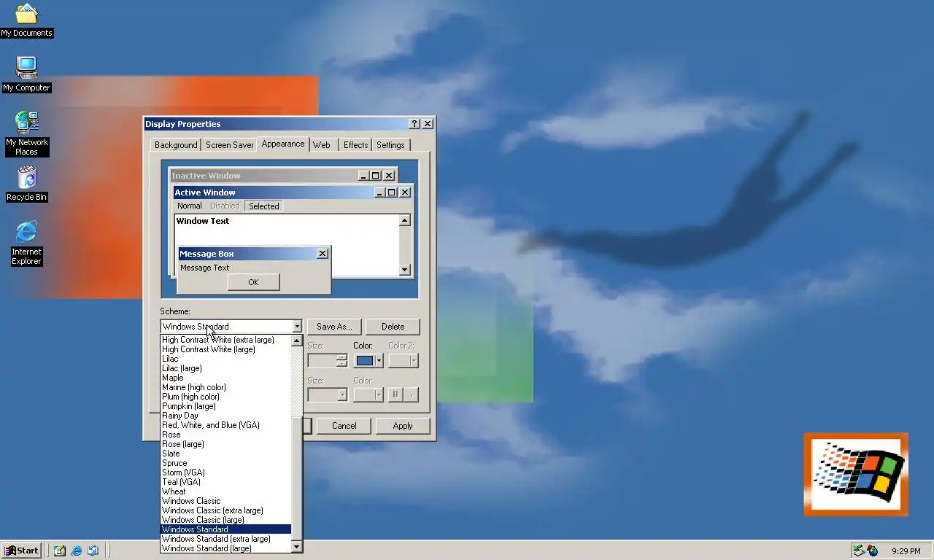Choose Windows Classic (extra large) scheme

tap(226, 510)
